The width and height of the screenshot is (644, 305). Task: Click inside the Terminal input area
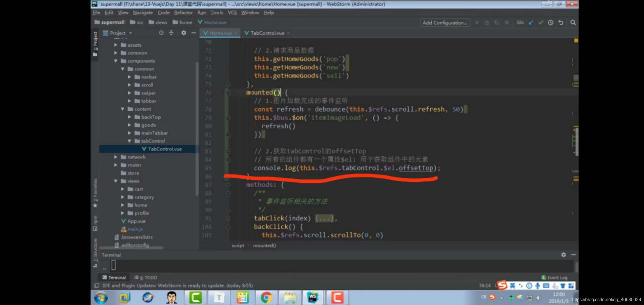coord(198,265)
